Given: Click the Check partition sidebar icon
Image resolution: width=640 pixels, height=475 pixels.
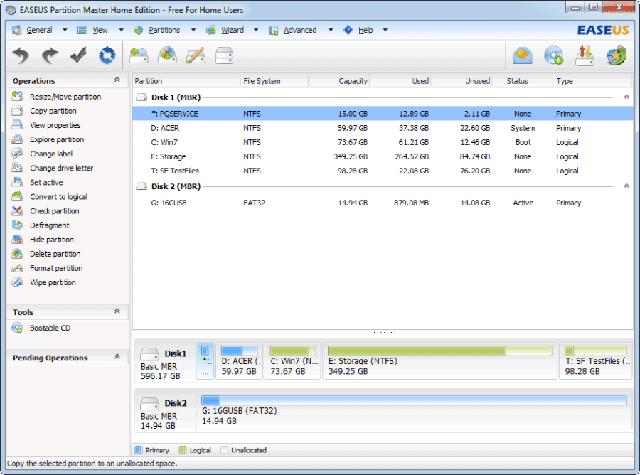Looking at the screenshot, I should click(x=17, y=211).
